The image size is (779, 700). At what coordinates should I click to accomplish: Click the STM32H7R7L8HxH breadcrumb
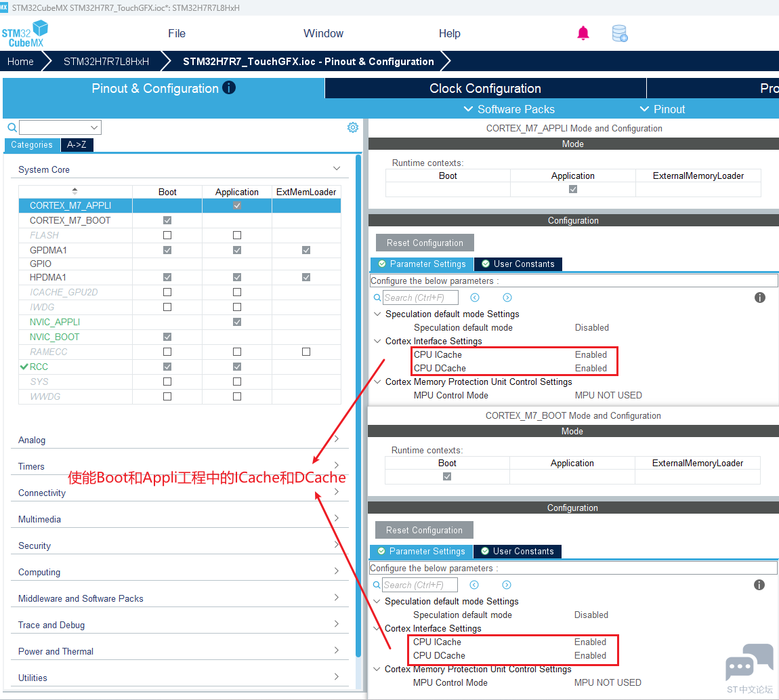[x=106, y=62]
